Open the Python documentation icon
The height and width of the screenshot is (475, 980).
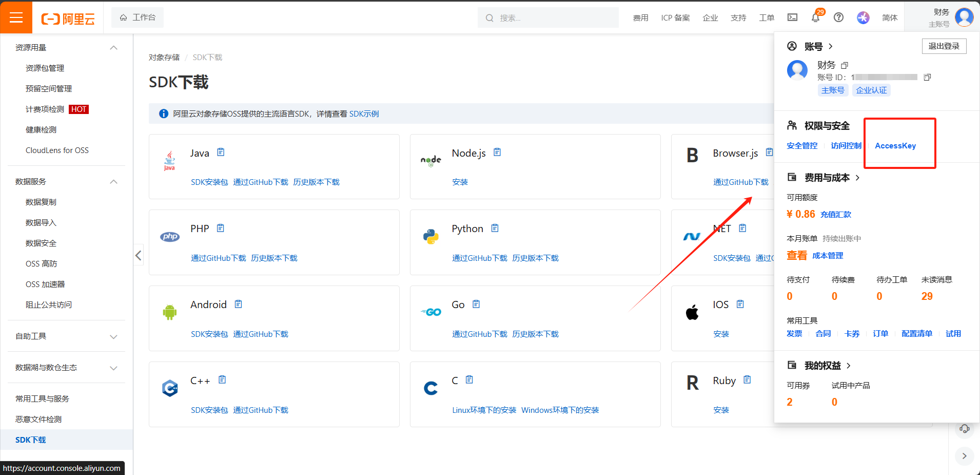[495, 228]
